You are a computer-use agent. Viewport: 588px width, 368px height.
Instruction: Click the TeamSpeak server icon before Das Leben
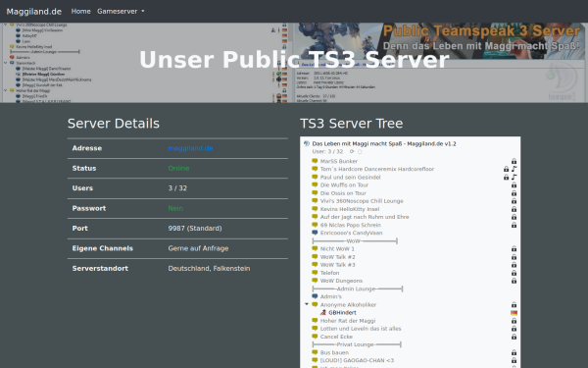[x=307, y=143]
